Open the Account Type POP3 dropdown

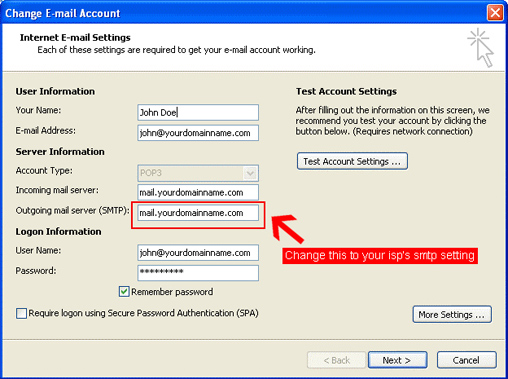tap(198, 173)
